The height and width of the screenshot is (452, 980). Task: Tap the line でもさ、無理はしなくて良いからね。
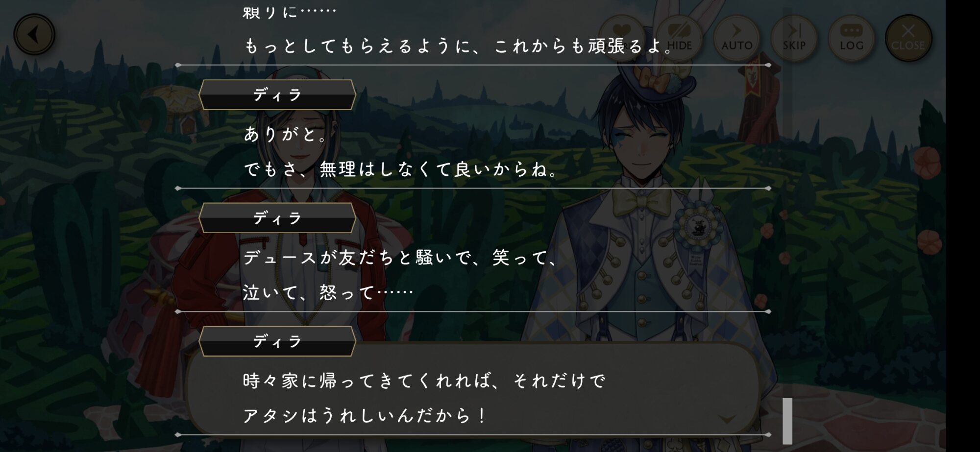coord(401,169)
